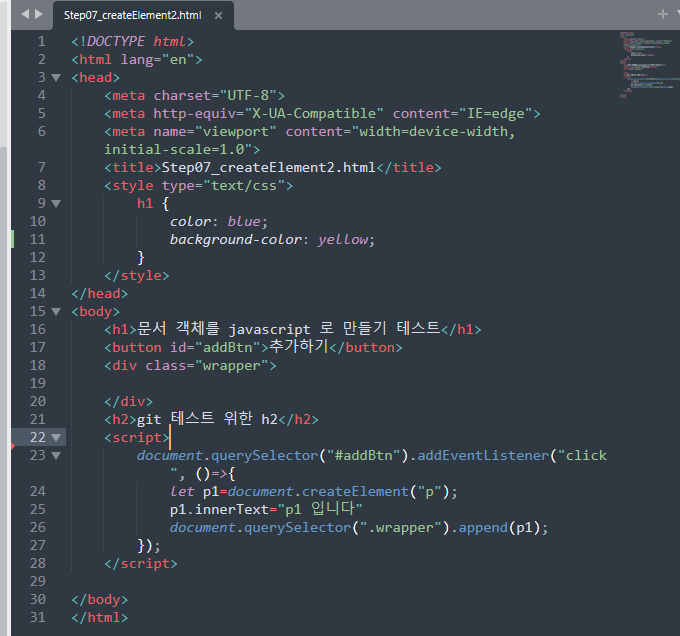
Task: Click the closing </style> tag
Action: coord(137,275)
